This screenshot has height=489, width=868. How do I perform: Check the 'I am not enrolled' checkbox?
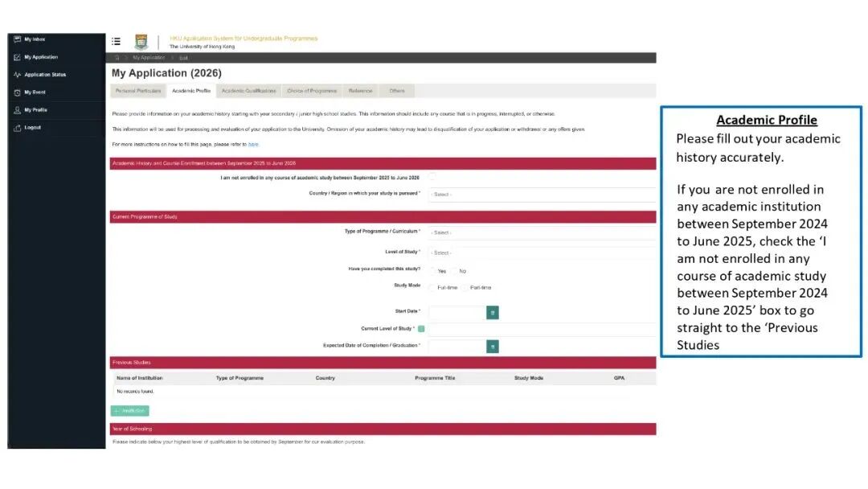[432, 177]
